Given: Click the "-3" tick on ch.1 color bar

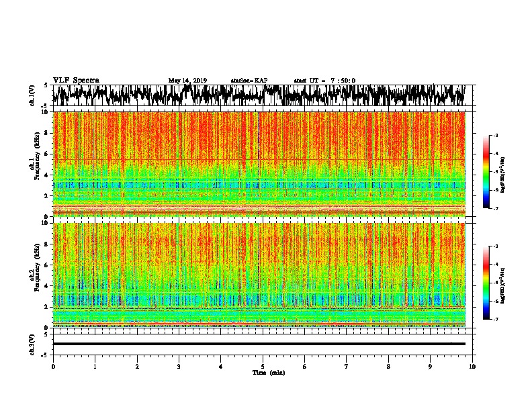Looking at the screenshot, I should 495,136.
